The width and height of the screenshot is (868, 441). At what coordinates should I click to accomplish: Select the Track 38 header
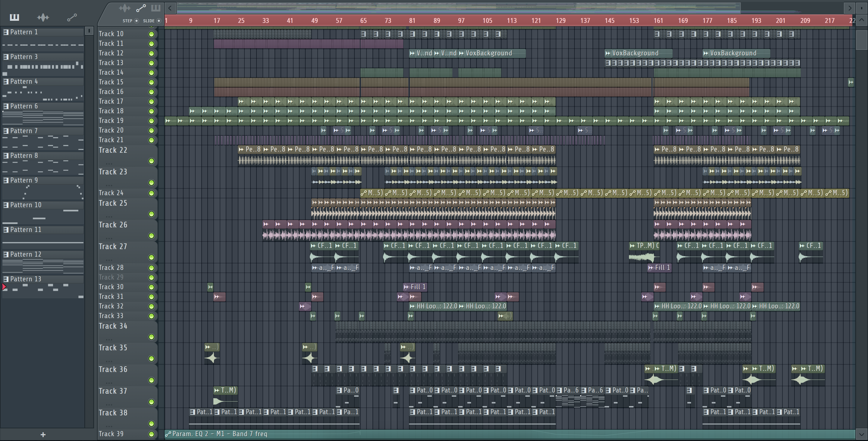pos(127,418)
